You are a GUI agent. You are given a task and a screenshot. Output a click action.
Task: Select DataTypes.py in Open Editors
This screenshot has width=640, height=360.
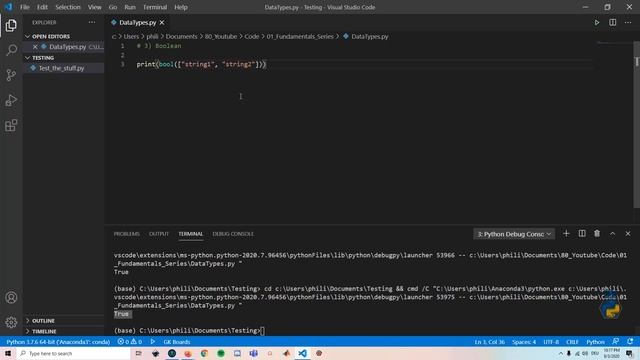point(67,47)
